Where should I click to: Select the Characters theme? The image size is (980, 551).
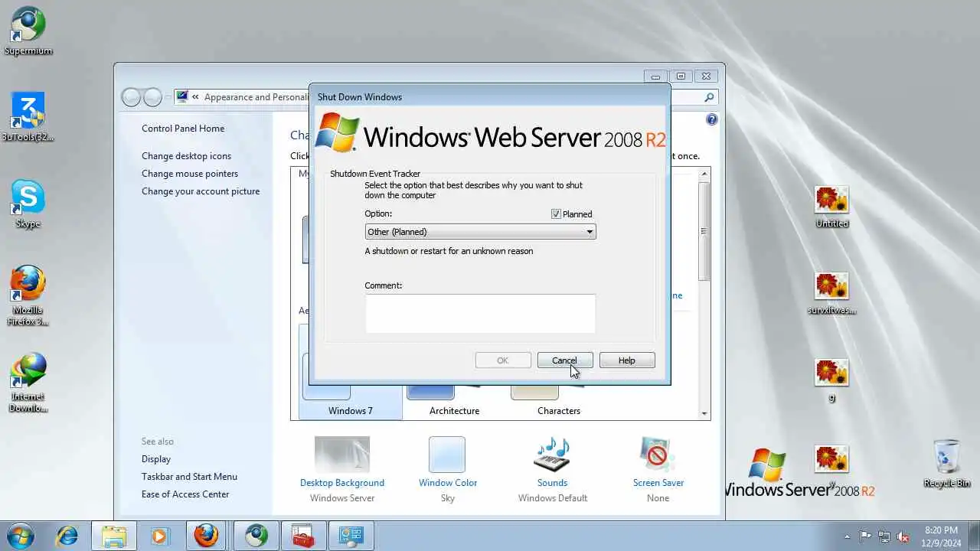click(x=558, y=400)
